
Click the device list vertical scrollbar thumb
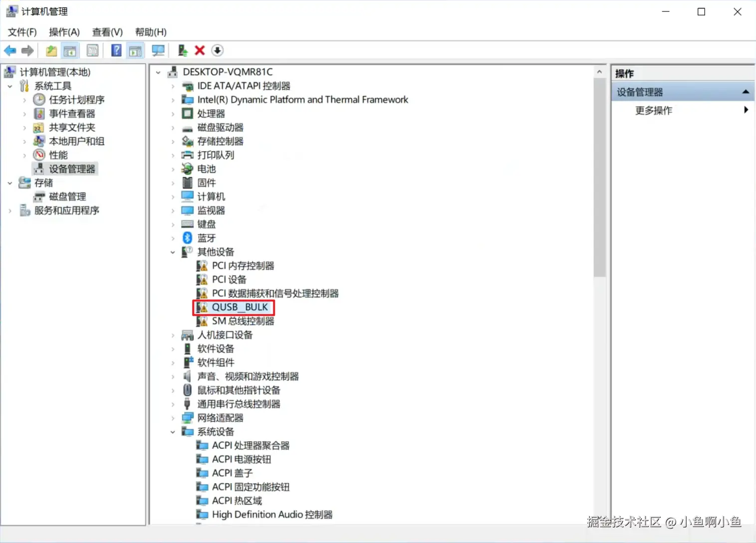coord(599,177)
